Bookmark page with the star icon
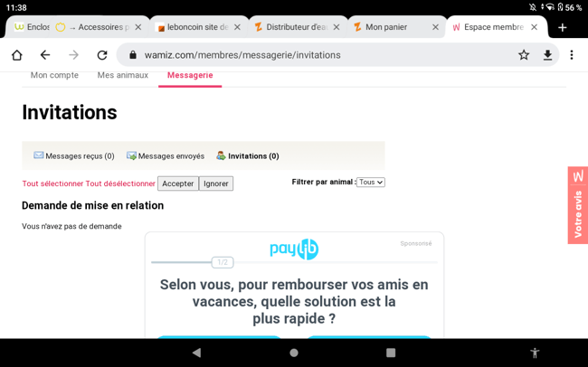588x367 pixels. point(523,55)
